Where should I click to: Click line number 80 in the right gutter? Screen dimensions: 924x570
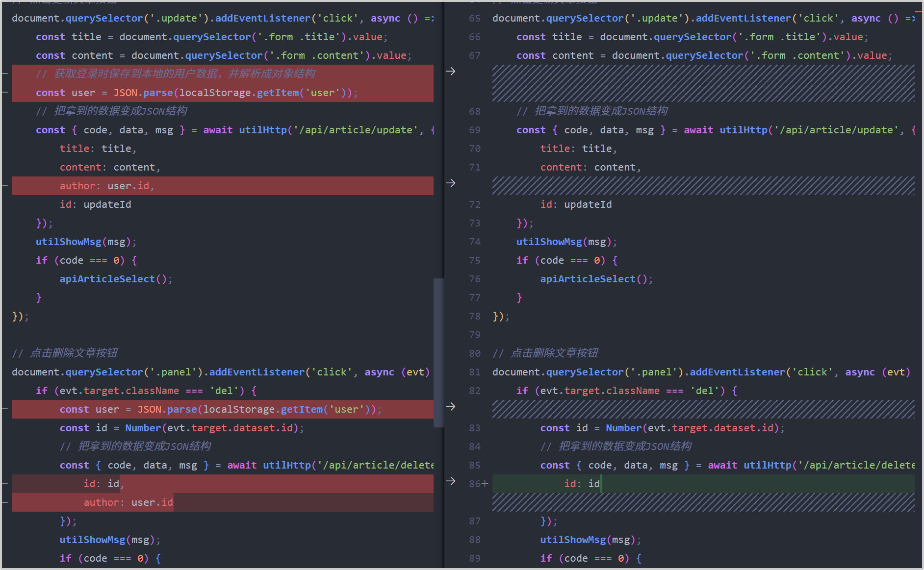coord(474,354)
